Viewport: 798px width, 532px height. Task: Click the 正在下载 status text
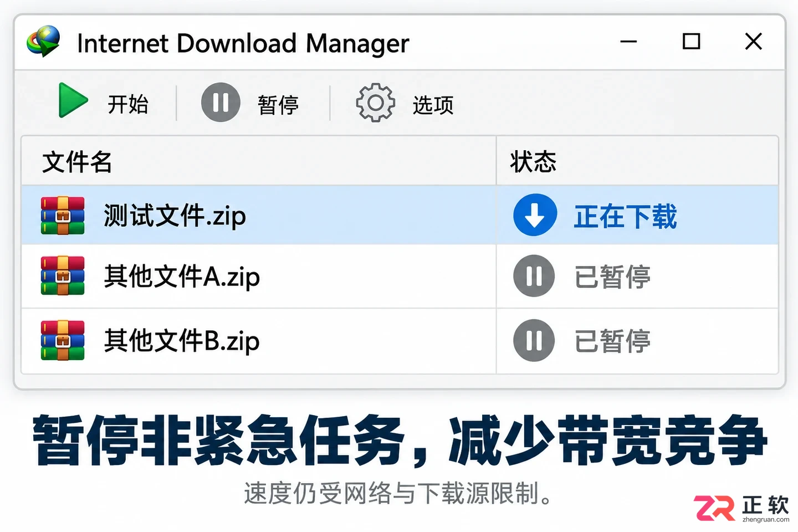(x=626, y=217)
